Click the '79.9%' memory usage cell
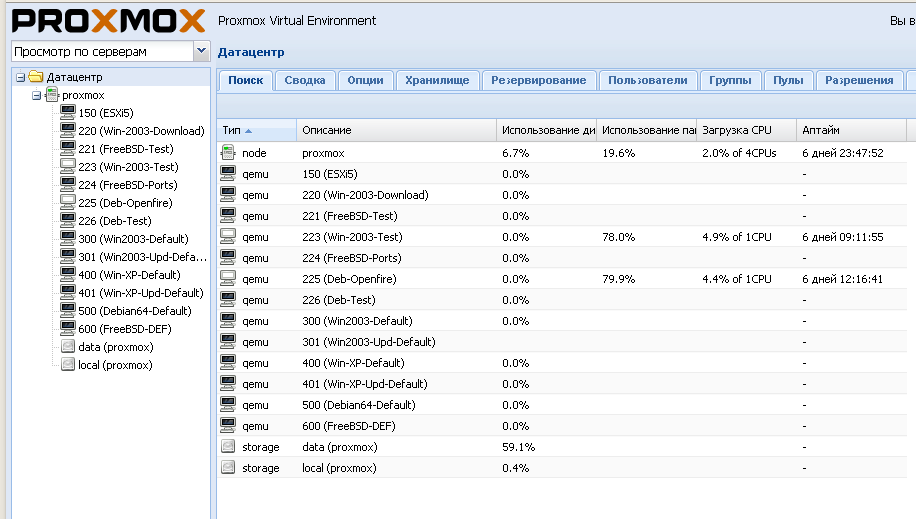This screenshot has height=519, width=916. (x=619, y=279)
